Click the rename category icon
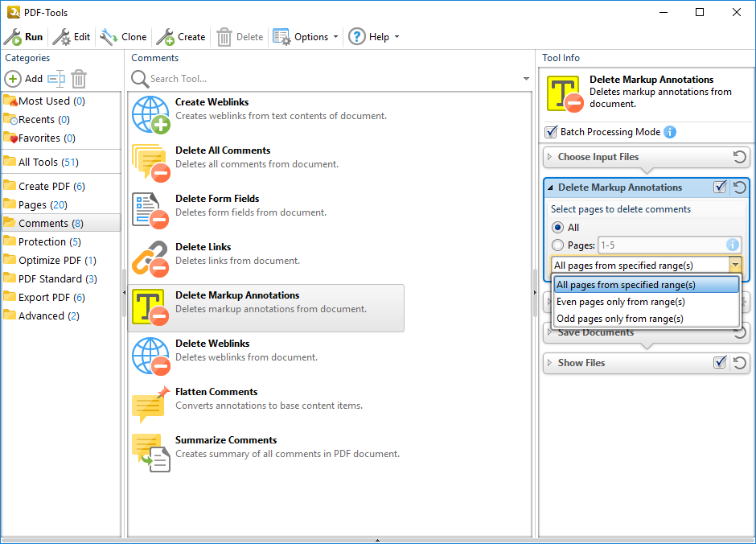 click(x=55, y=79)
